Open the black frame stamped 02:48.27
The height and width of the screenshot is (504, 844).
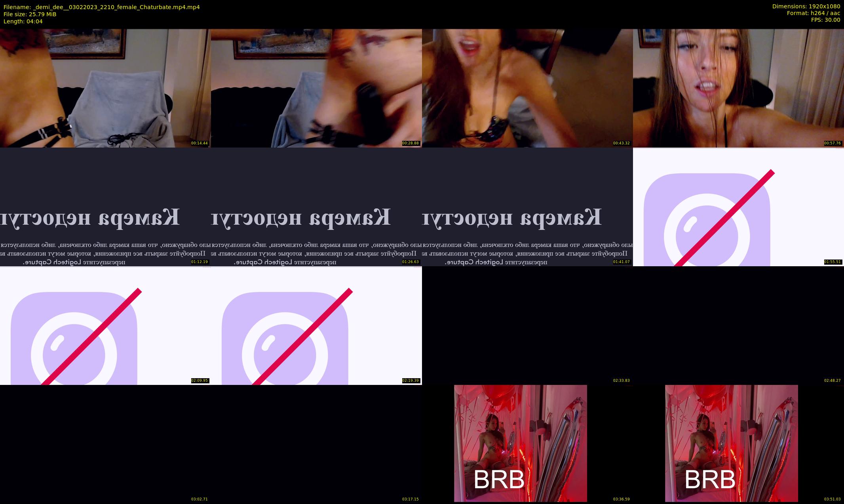point(738,326)
